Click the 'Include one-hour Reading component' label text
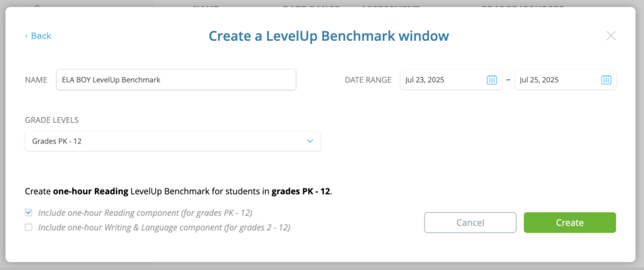This screenshot has width=644, height=270. tap(145, 213)
